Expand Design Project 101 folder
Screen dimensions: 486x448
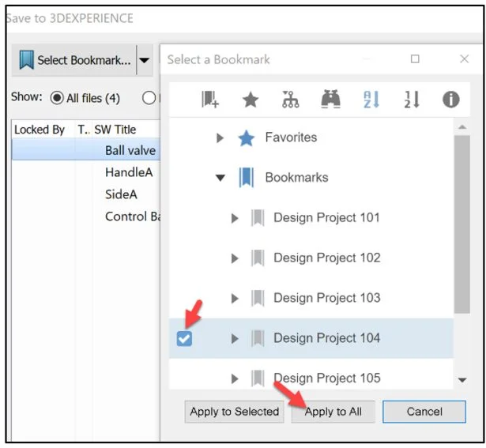[235, 218]
